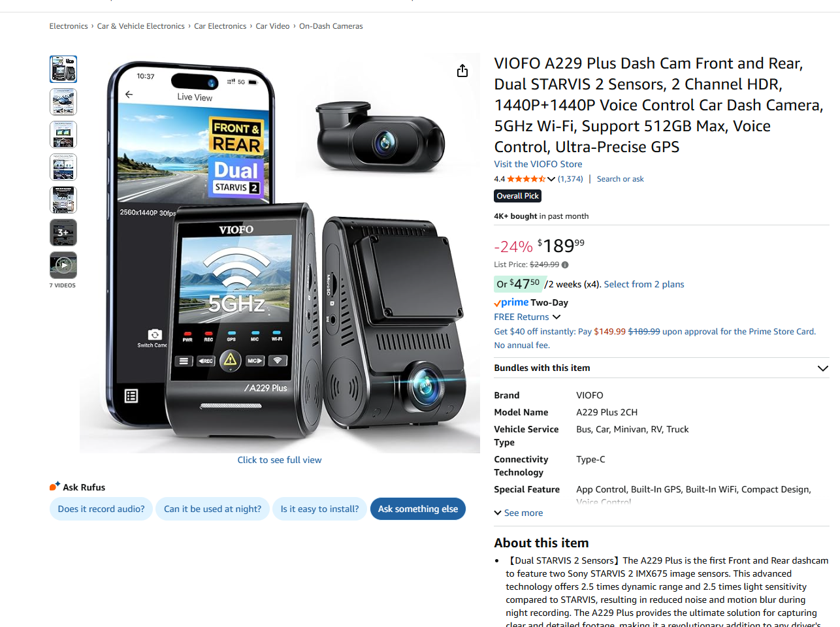Ask Rufus Does it record audio
The image size is (840, 627).
(101, 509)
